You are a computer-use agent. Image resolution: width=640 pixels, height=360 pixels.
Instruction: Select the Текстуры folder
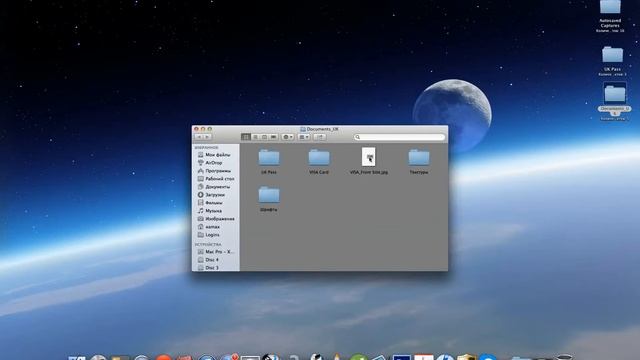419,158
